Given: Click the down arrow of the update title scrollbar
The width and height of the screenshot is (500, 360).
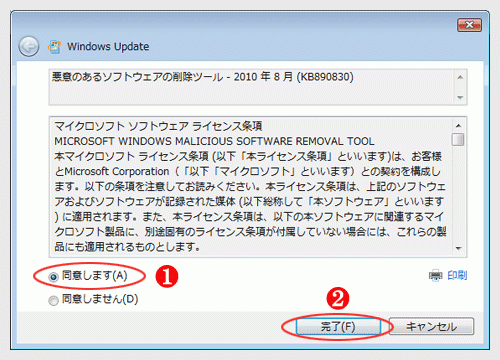Looking at the screenshot, I should coord(460,97).
